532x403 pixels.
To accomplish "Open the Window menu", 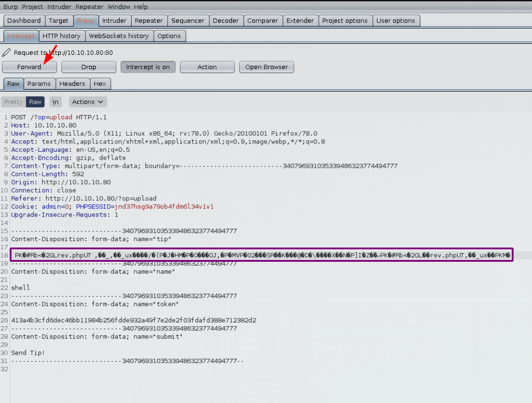I will (x=119, y=7).
